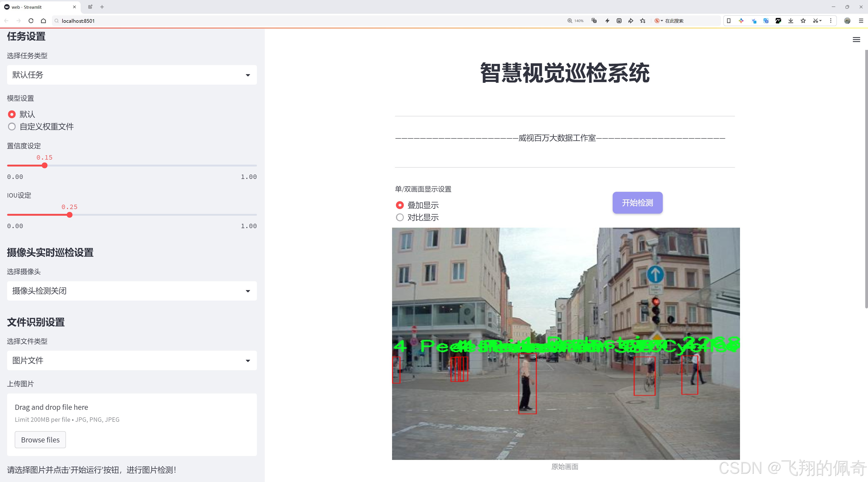Select the 对比显示 radio option
This screenshot has width=868, height=482.
pos(400,217)
